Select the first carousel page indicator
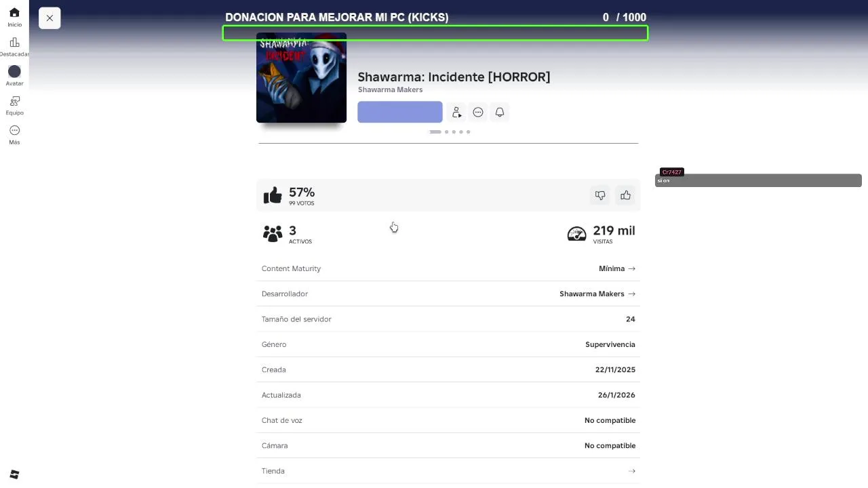Image resolution: width=868 pixels, height=488 pixels. (x=435, y=131)
